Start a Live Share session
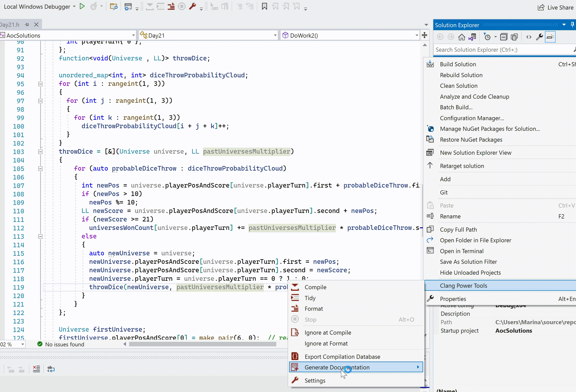Screen dimensions: 576x392 [x=555, y=7]
